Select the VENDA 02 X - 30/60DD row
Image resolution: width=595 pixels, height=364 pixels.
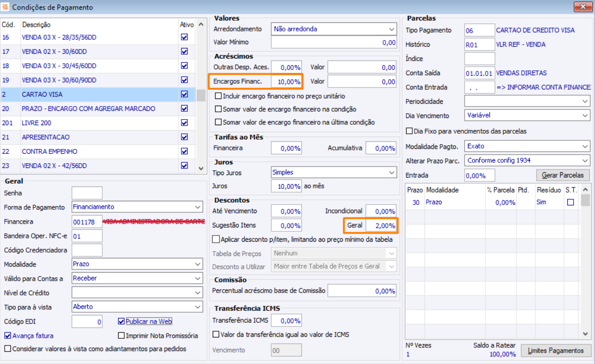[54, 51]
